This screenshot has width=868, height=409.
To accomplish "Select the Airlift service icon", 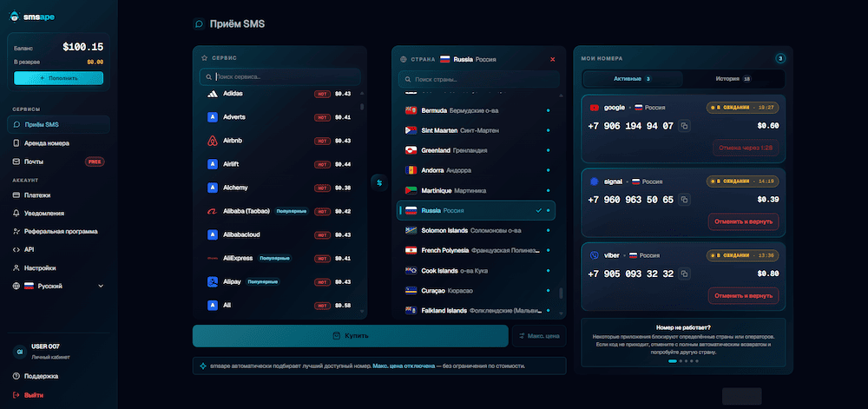I will pos(212,164).
